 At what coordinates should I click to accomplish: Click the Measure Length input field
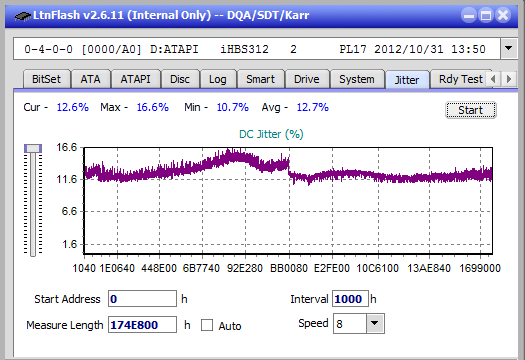(x=142, y=325)
